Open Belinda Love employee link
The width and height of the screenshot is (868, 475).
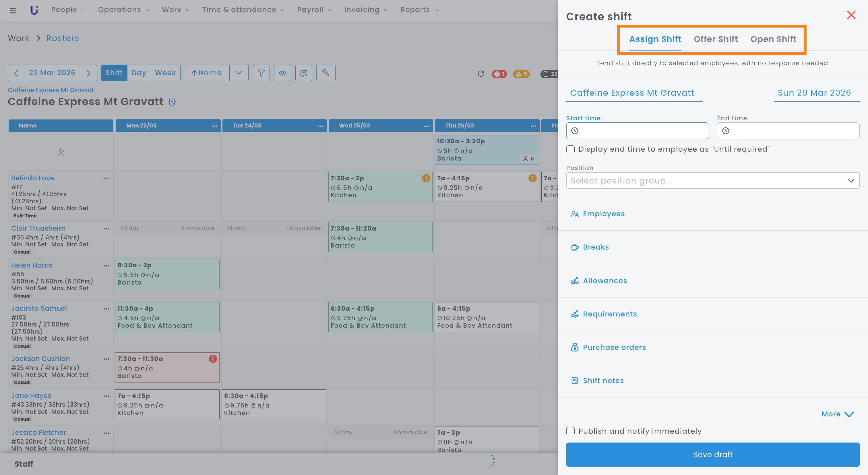[32, 178]
